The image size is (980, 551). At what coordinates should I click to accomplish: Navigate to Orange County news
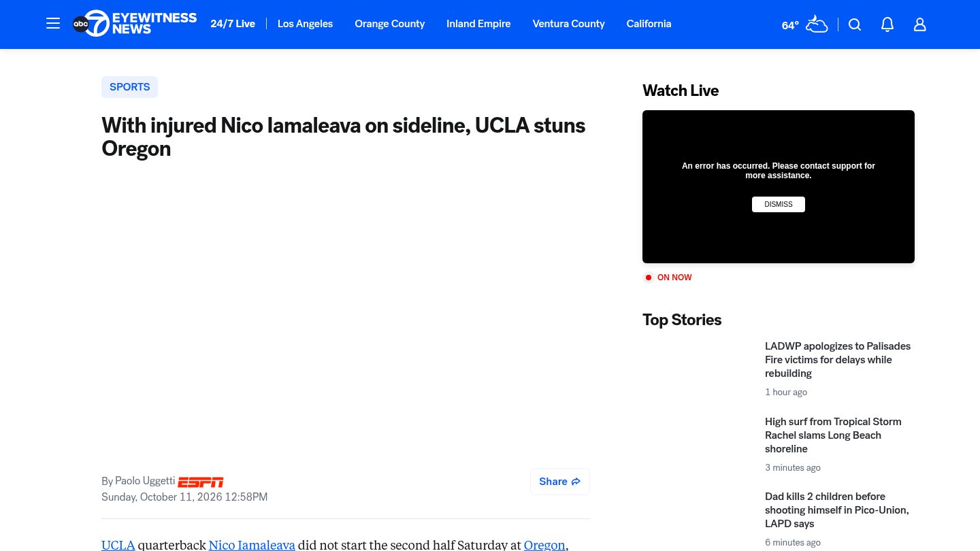click(390, 24)
